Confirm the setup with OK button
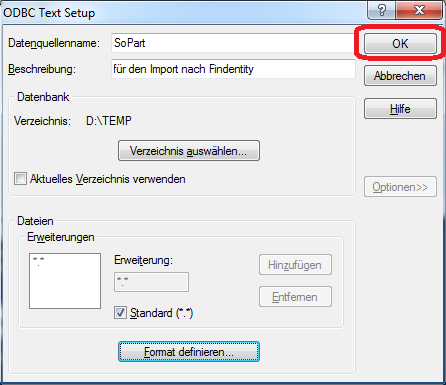This screenshot has width=446, height=385. 400,43
